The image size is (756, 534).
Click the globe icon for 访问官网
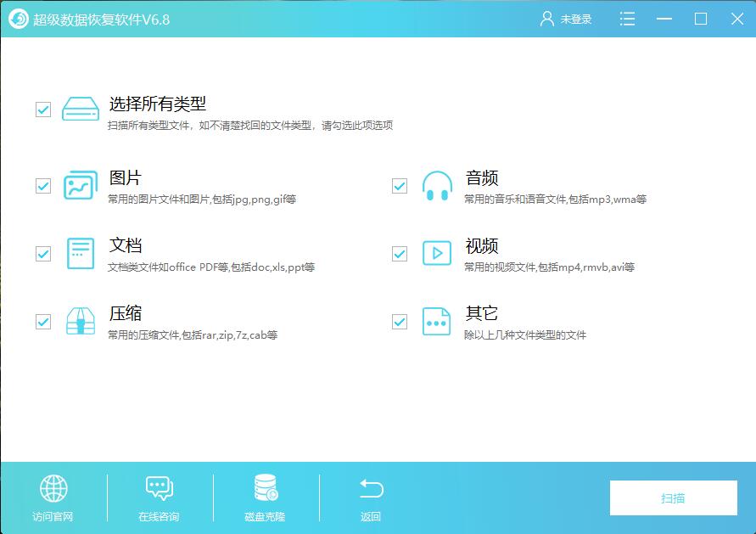[53, 488]
